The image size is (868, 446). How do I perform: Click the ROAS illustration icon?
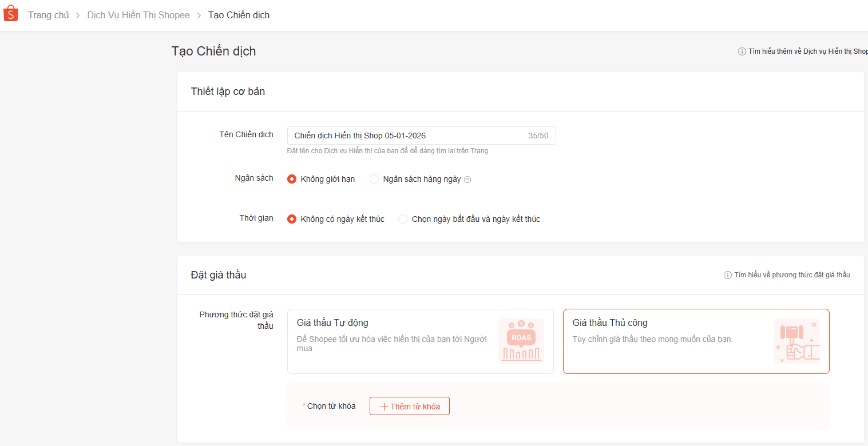click(x=521, y=341)
